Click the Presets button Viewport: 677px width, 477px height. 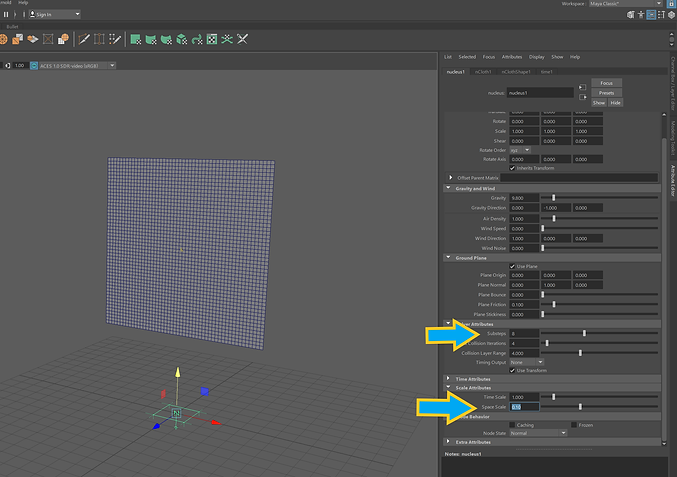tap(606, 93)
